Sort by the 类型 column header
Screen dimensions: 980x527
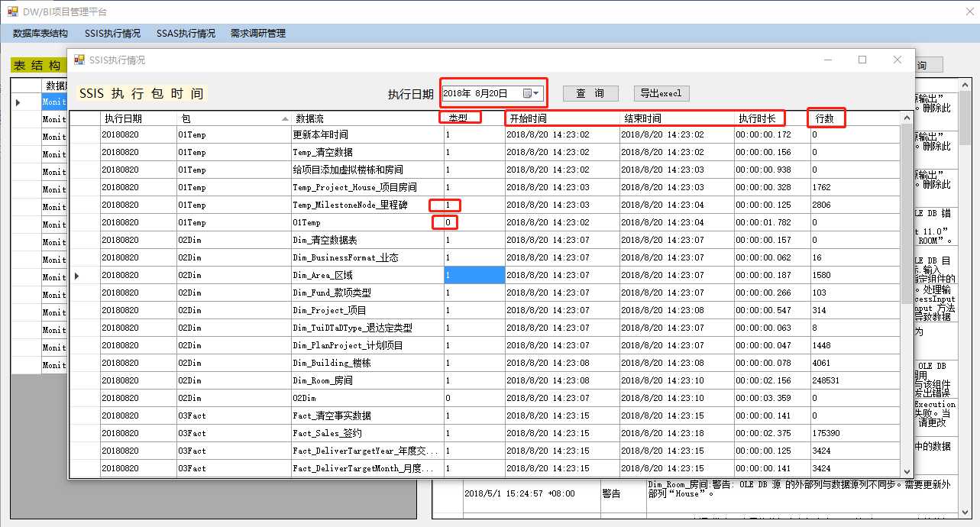tap(474, 118)
